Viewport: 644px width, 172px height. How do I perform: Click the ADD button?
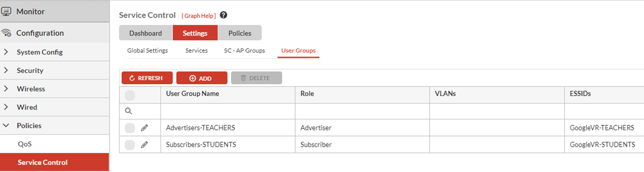201,78
